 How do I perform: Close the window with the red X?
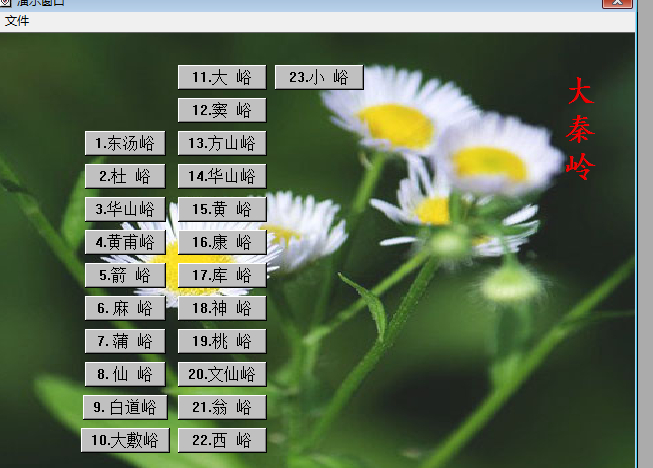(x=618, y=3)
